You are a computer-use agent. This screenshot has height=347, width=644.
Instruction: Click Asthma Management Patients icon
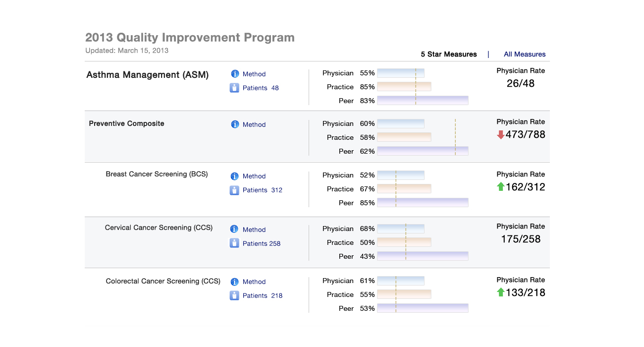point(234,88)
